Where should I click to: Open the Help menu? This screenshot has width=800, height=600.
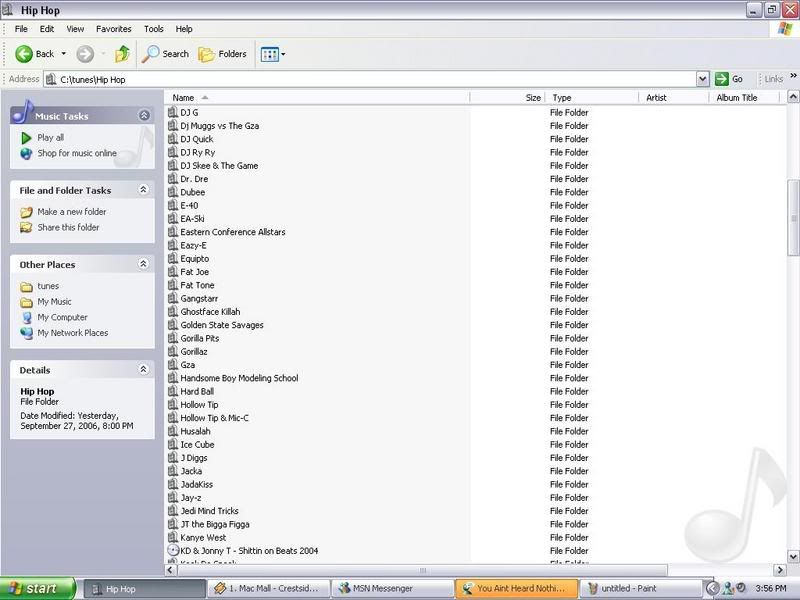click(x=184, y=29)
